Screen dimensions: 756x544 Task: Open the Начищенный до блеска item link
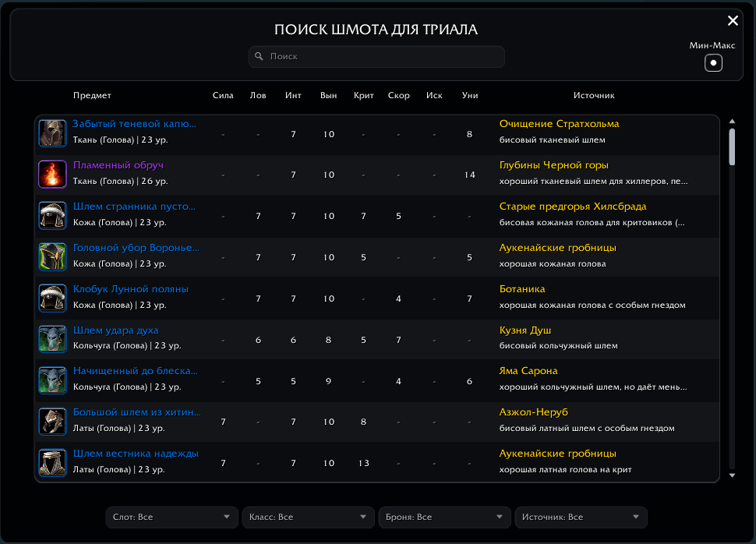coord(136,371)
